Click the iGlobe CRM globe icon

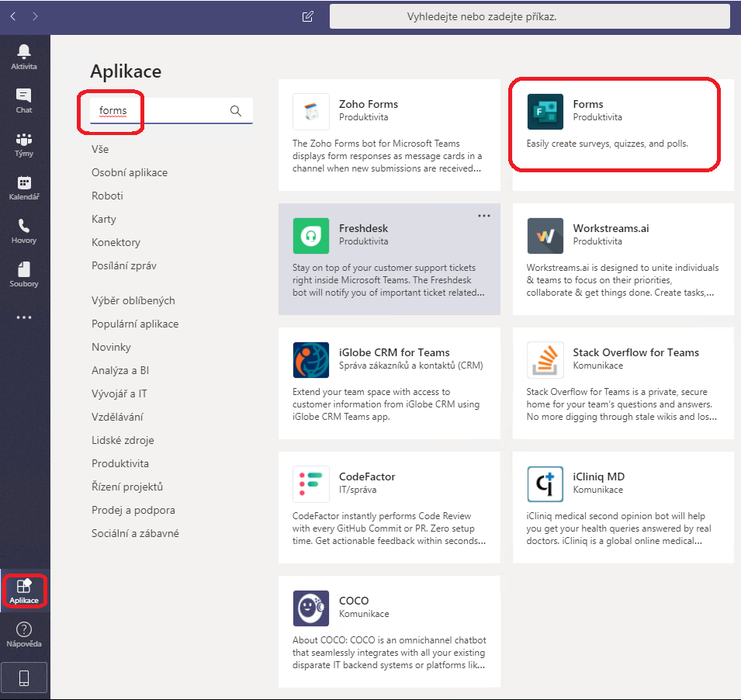tap(310, 360)
